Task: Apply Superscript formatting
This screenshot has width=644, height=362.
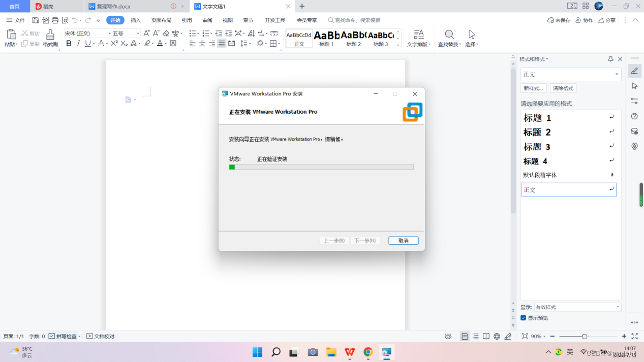Action: click(114, 44)
